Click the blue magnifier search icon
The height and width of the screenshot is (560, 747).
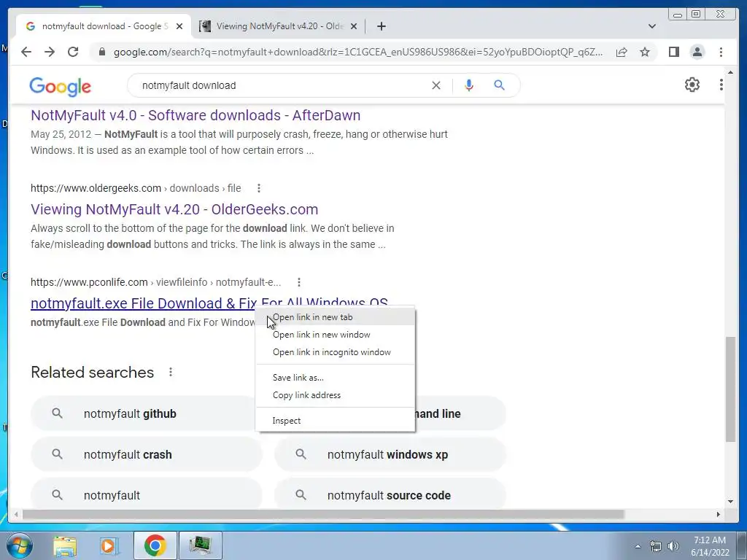point(499,85)
